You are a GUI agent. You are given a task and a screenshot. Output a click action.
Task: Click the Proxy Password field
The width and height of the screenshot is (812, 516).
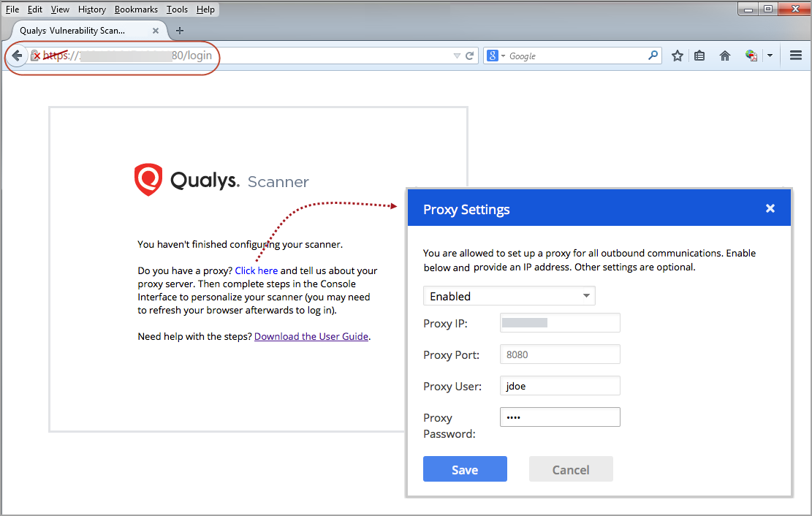click(x=560, y=417)
